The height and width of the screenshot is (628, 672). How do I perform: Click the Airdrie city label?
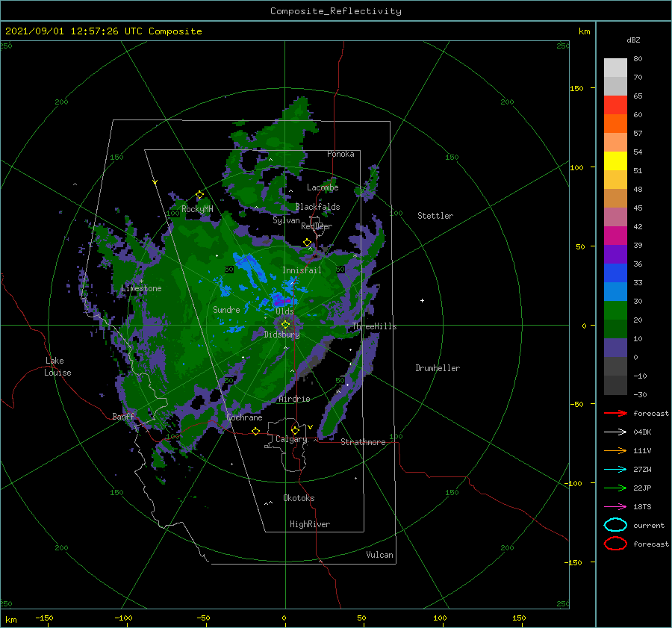click(x=294, y=399)
